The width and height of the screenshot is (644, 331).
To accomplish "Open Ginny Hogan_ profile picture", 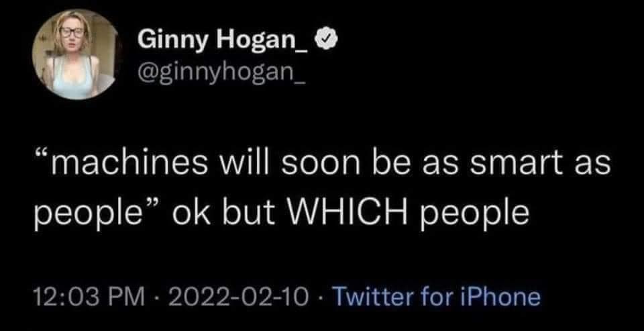I will tap(75, 55).
